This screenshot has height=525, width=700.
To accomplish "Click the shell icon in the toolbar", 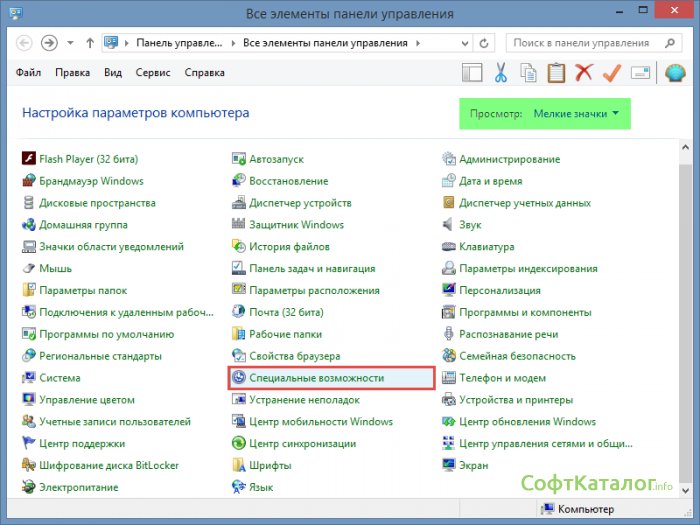I will coord(675,73).
